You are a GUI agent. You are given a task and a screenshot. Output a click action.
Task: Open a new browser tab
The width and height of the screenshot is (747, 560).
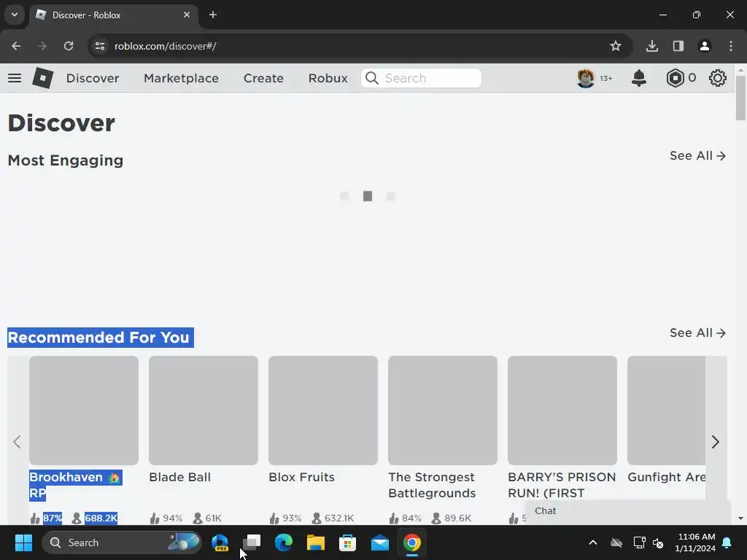pos(213,15)
